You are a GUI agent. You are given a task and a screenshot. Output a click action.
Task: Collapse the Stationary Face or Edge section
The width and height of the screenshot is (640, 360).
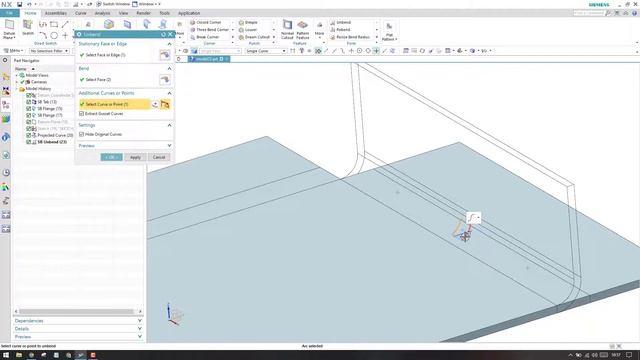(x=169, y=44)
